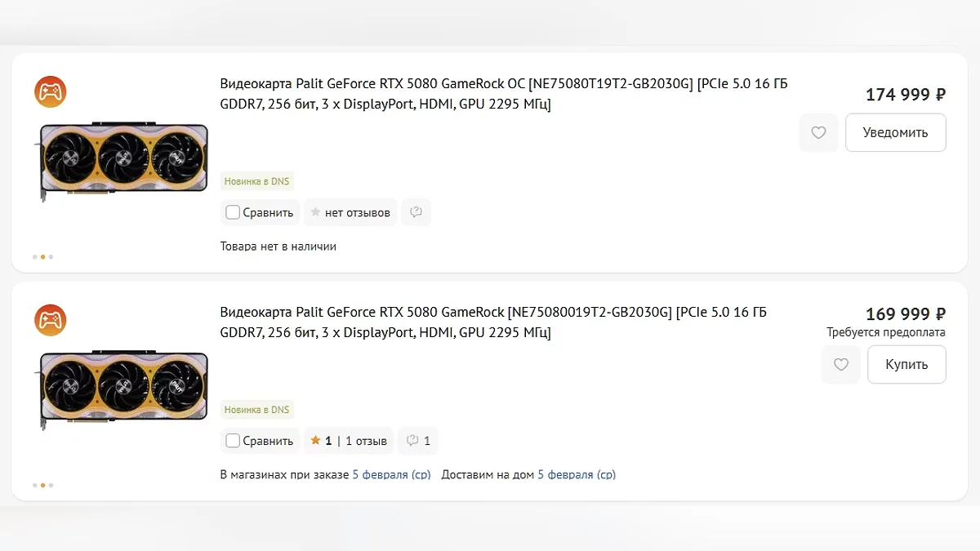Open the '1 отзыв' star rating
The image size is (980, 551).
348,441
